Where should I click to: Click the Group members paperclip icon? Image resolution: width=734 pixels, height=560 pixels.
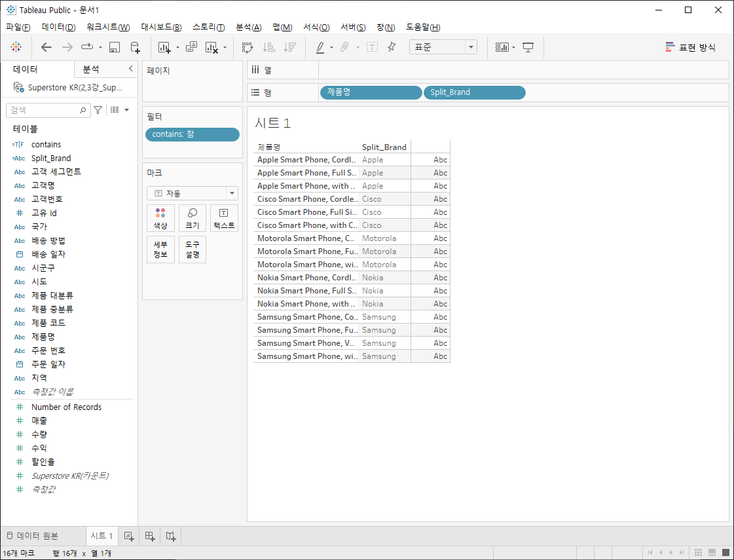[x=344, y=47]
